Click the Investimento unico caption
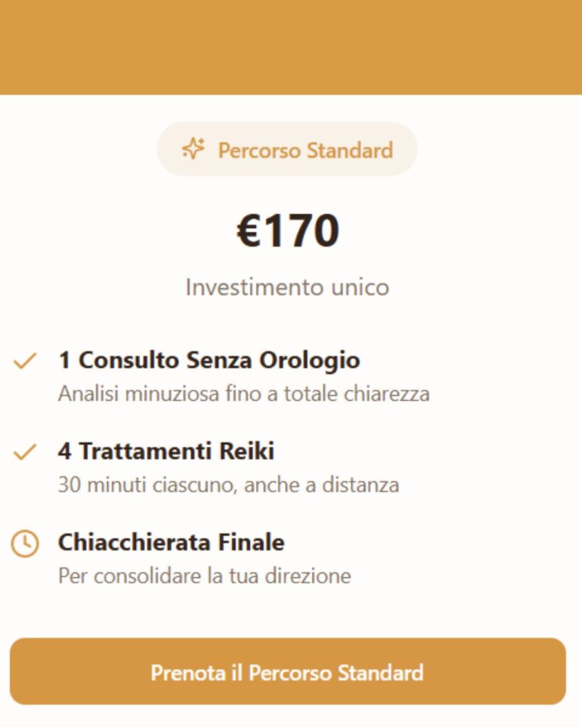The height and width of the screenshot is (728, 582). (x=287, y=287)
